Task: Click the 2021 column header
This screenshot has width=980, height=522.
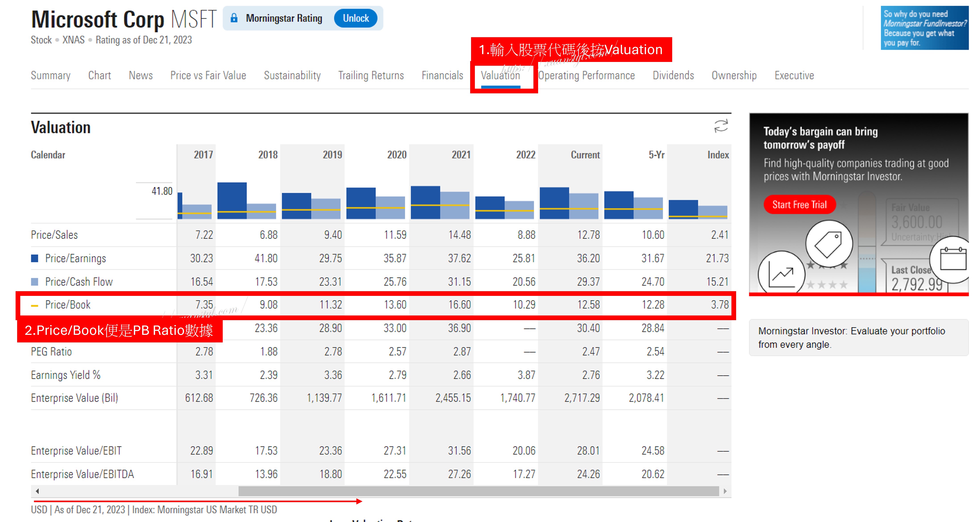Action: point(461,155)
